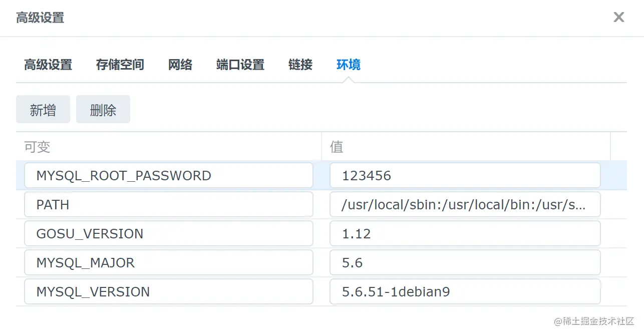Edit the value field containing 5.6
644x336 pixels.
point(465,262)
